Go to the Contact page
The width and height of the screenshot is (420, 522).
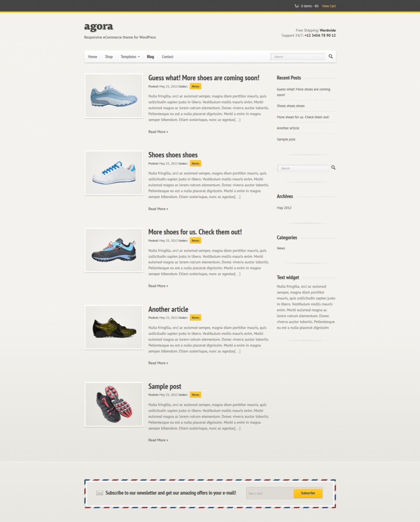point(167,57)
